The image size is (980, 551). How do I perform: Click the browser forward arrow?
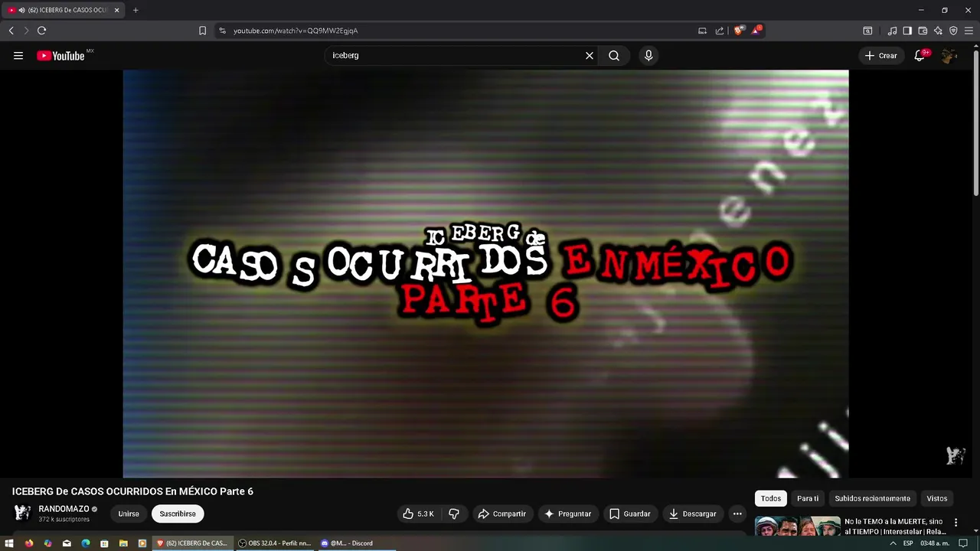click(x=26, y=31)
